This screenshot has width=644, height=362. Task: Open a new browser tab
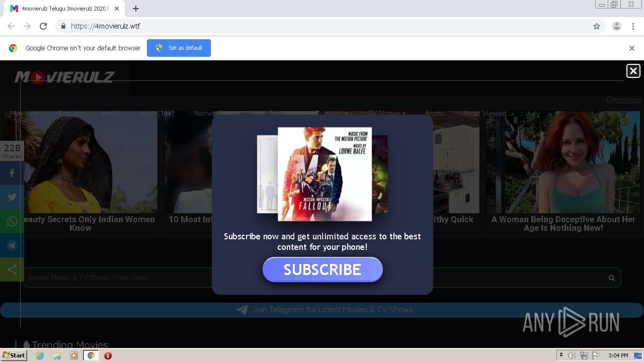point(136,9)
